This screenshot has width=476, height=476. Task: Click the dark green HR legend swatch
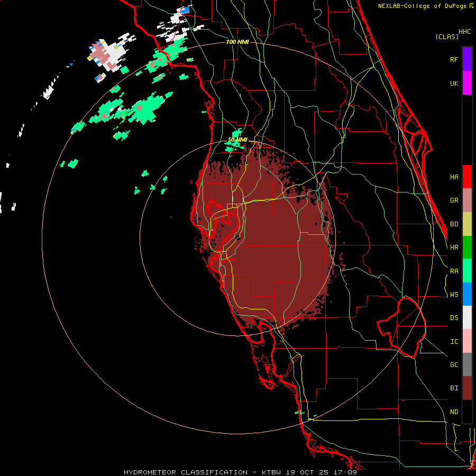coord(467,248)
